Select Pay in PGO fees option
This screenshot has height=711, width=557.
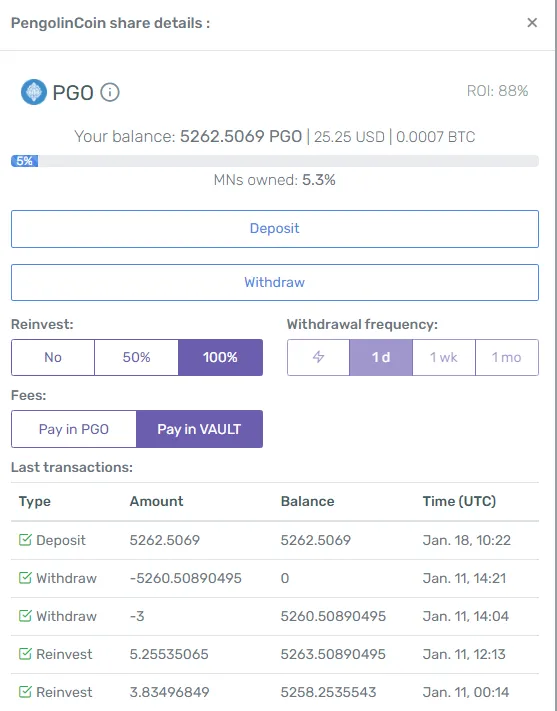point(74,429)
